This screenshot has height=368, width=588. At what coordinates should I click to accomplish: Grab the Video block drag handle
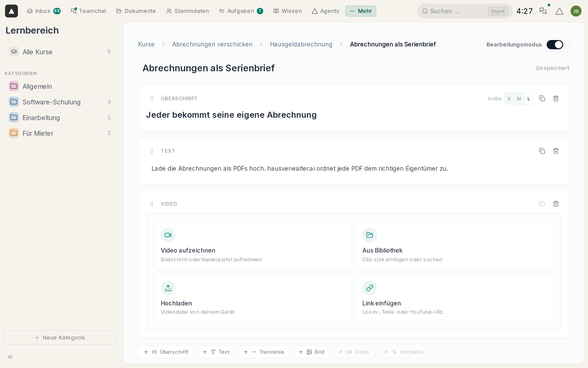click(x=152, y=204)
